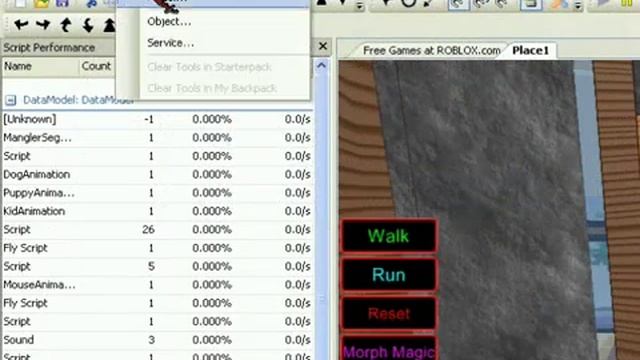Select the Sound row
Screen dimensions: 640x360
point(157,340)
